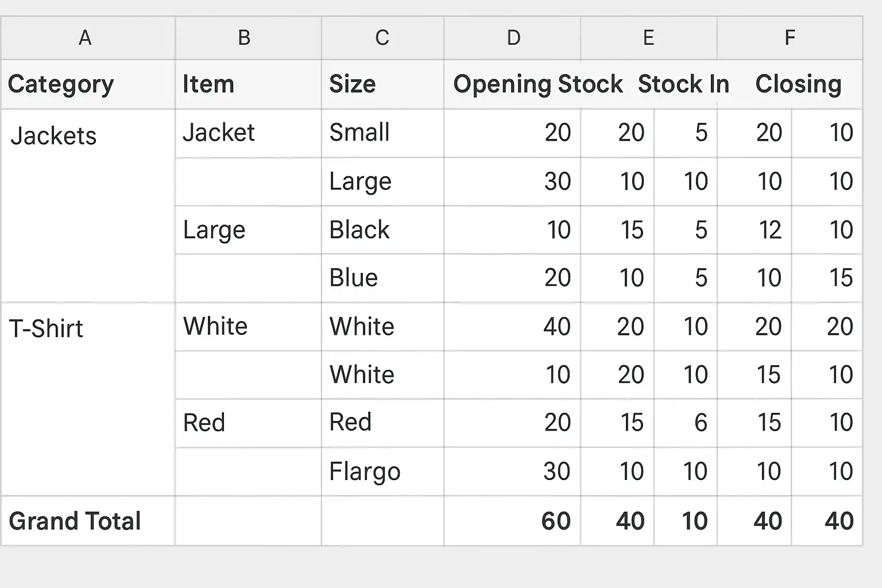Image resolution: width=882 pixels, height=588 pixels.
Task: Select the Opening Stock header cell
Action: (537, 84)
